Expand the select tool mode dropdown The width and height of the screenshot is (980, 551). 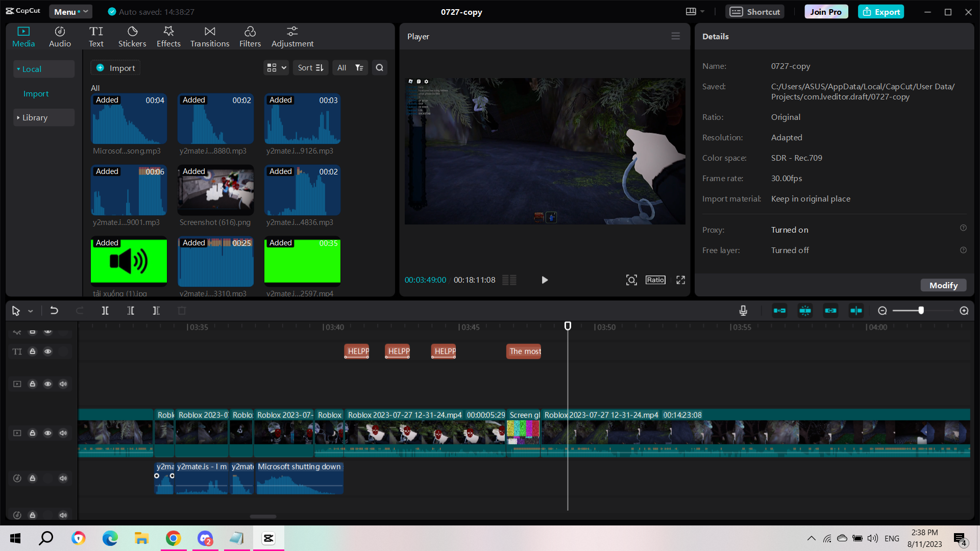tap(31, 311)
